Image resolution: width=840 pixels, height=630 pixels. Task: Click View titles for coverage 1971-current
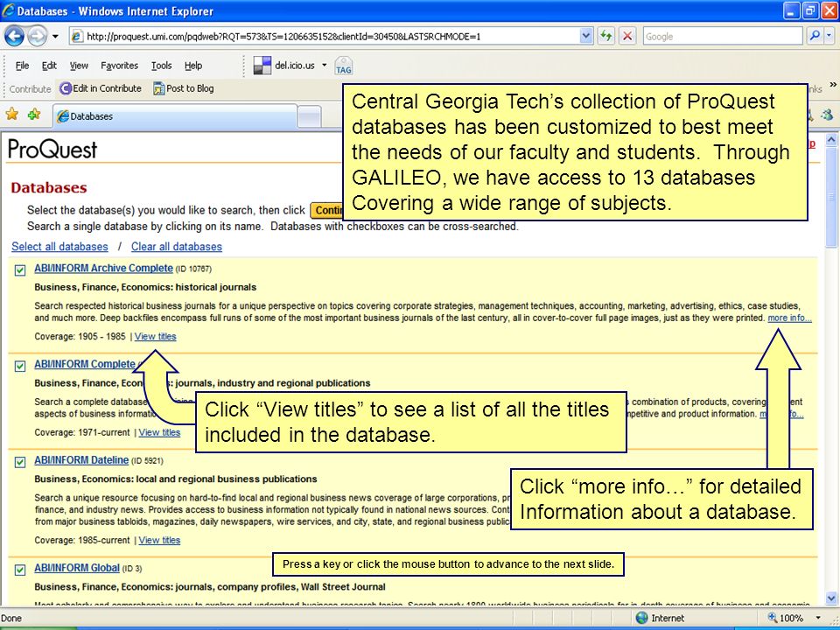[159, 432]
